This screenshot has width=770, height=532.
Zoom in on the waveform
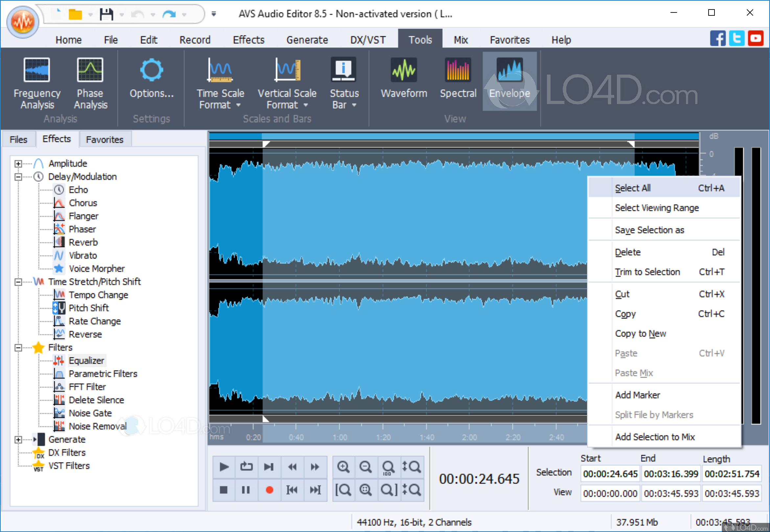pyautogui.click(x=343, y=467)
